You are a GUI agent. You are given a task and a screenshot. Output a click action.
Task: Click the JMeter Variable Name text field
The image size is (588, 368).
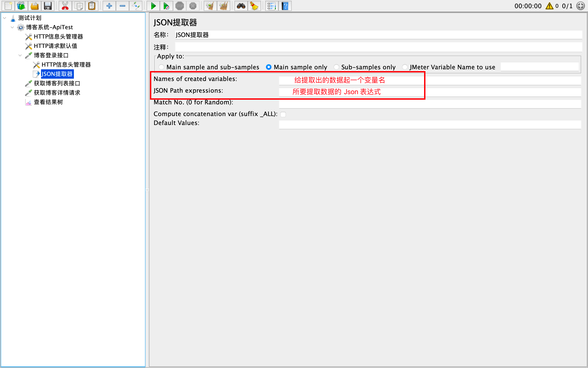pyautogui.click(x=540, y=67)
